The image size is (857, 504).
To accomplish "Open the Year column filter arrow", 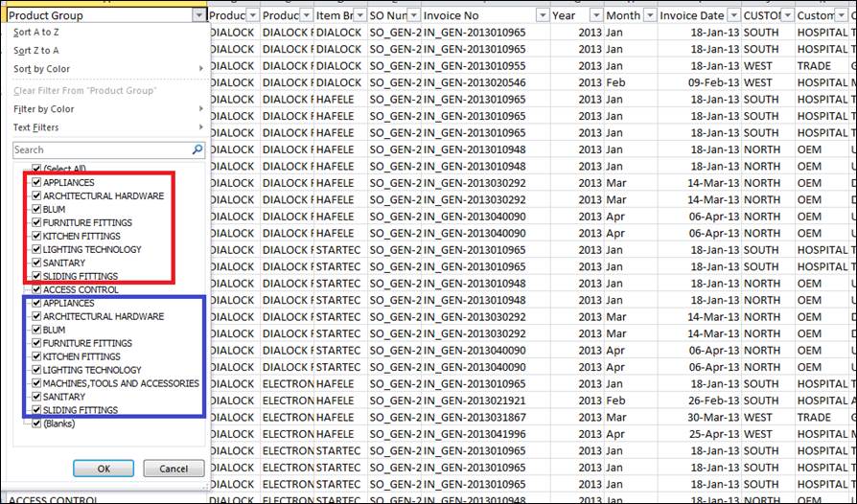I will (596, 15).
